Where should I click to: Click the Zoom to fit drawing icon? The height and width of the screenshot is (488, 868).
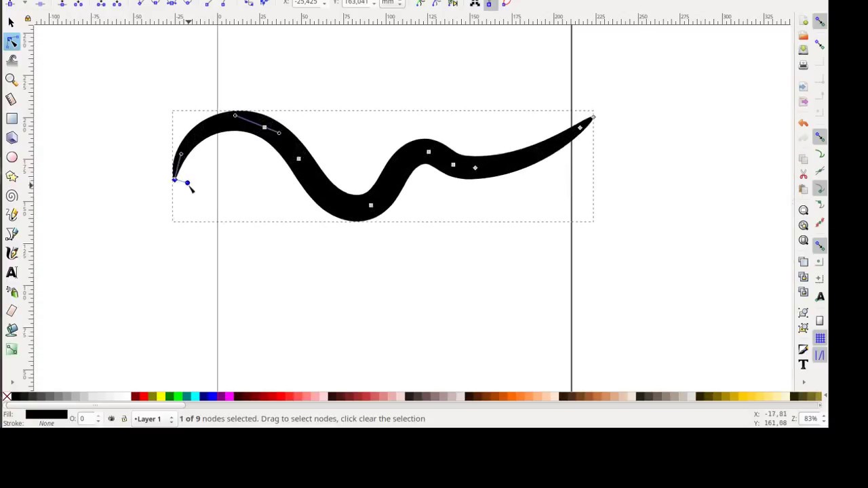[804, 225]
